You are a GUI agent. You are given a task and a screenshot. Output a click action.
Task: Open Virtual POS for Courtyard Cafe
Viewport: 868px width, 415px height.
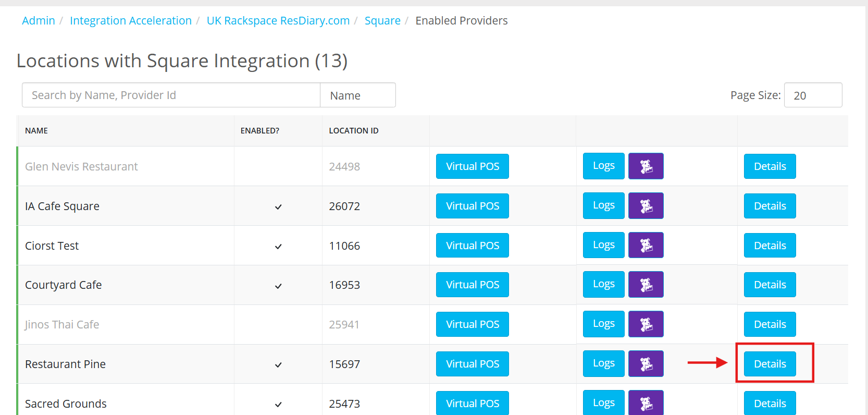click(473, 285)
